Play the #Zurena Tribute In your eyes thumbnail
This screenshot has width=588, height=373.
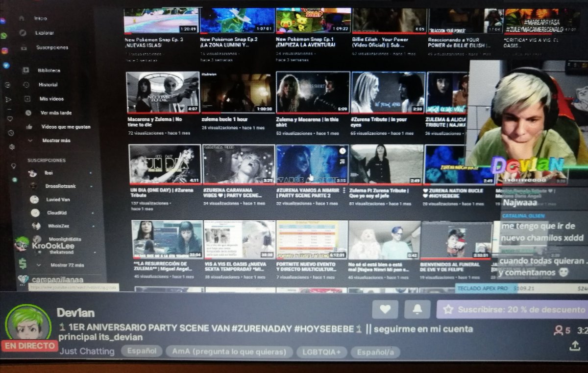[388, 92]
